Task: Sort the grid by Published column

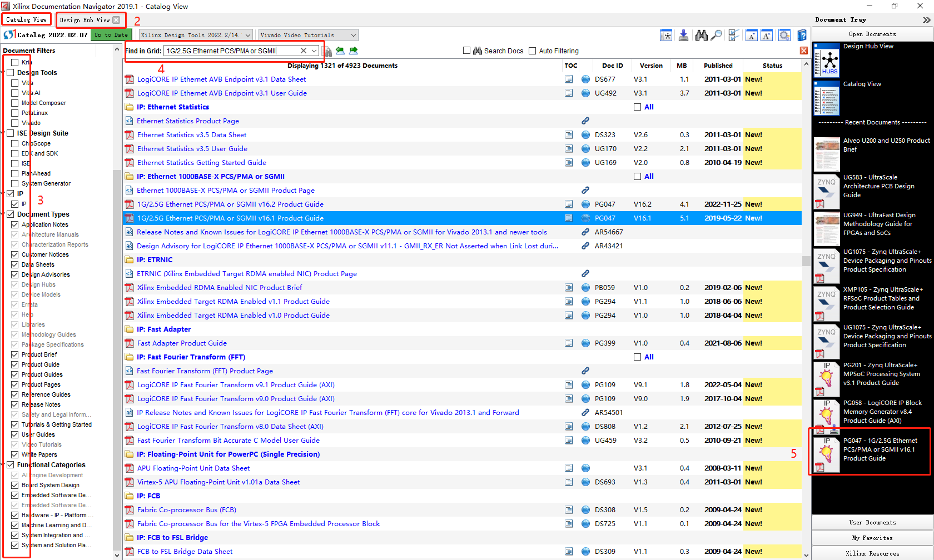Action: pyautogui.click(x=718, y=66)
